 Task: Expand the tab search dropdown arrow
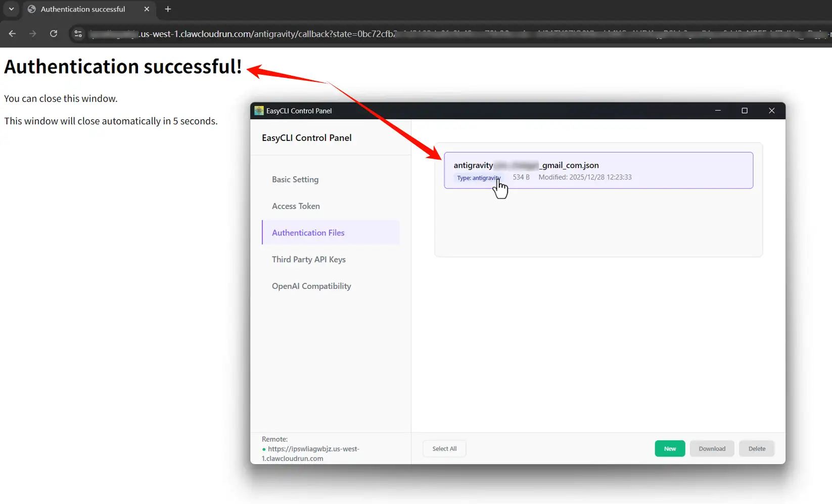[x=11, y=9]
